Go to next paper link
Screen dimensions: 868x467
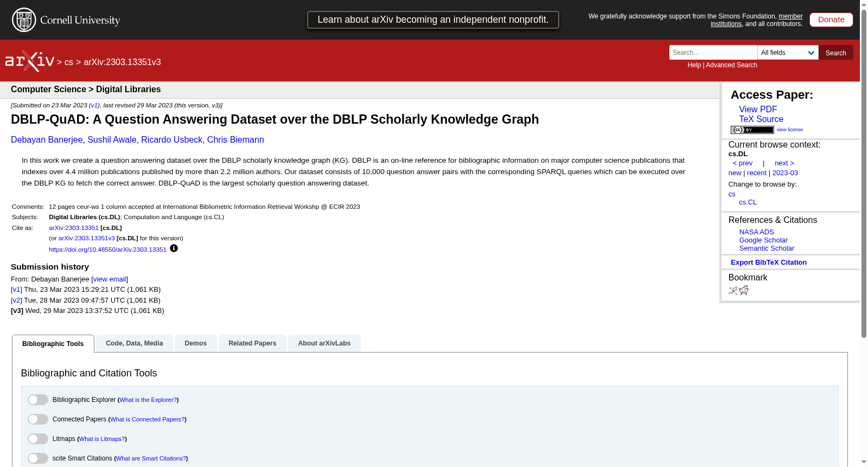[784, 163]
